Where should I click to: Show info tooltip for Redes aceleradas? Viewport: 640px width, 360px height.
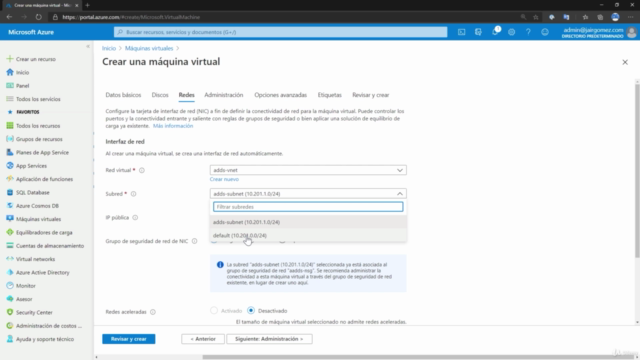coord(153,312)
